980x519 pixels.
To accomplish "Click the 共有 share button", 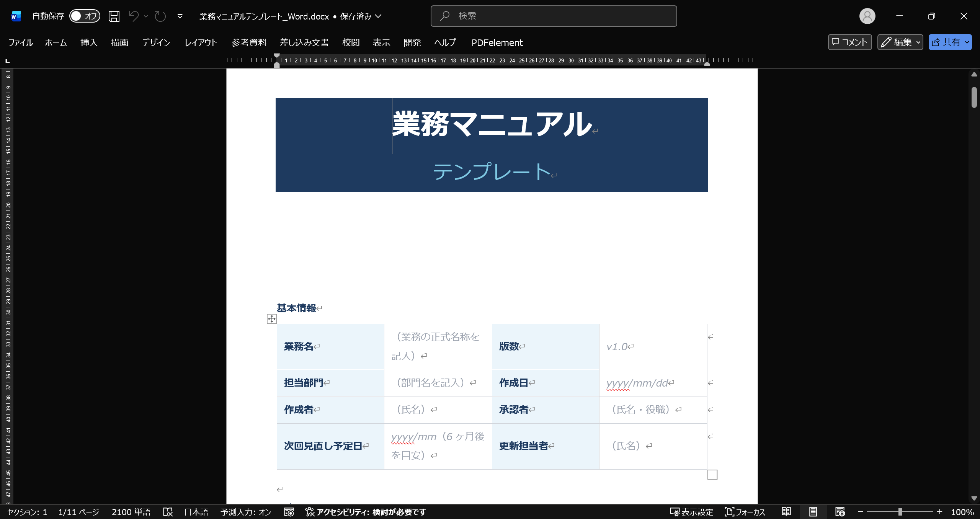I will 946,42.
